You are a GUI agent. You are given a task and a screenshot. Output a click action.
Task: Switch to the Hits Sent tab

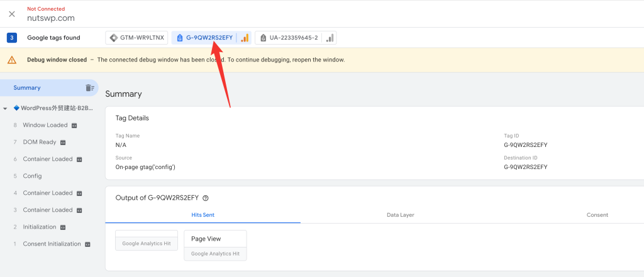tap(203, 215)
